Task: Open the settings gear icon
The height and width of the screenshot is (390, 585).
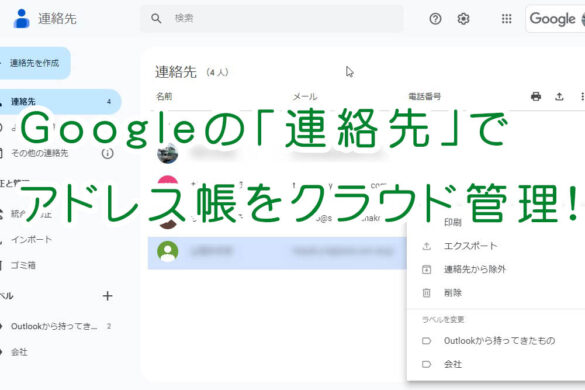Action: (463, 18)
